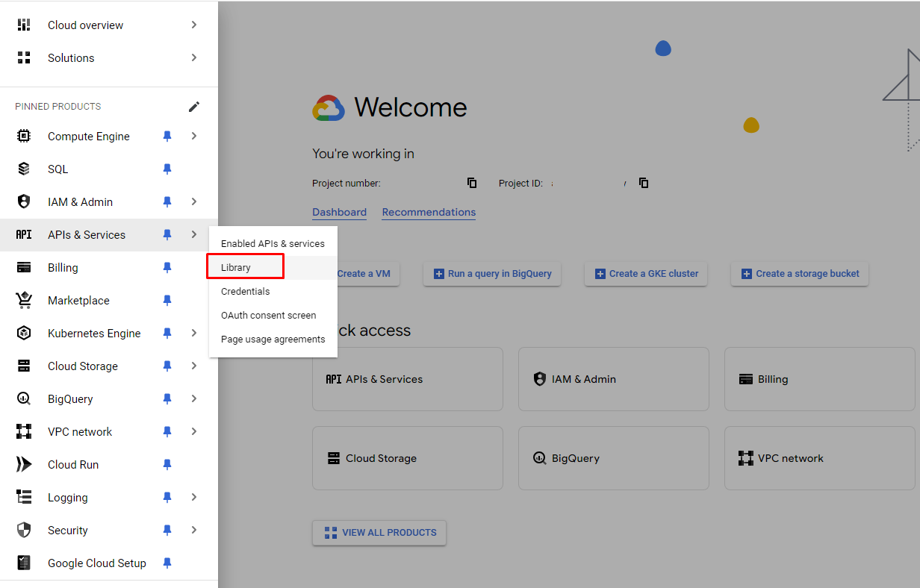The height and width of the screenshot is (588, 920).
Task: Expand the BigQuery submenu chevron
Action: 194,398
